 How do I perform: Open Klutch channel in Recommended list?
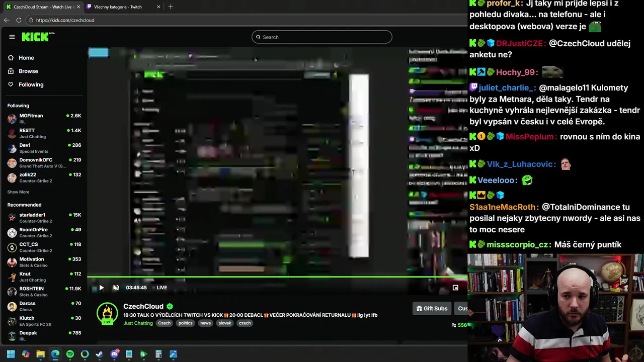(x=44, y=321)
